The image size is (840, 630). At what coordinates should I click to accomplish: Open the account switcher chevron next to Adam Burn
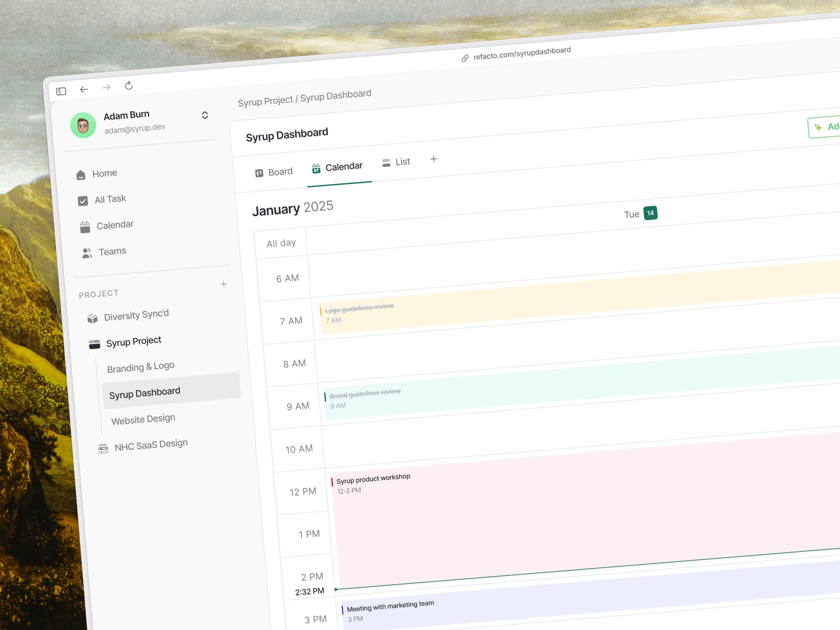tap(205, 115)
